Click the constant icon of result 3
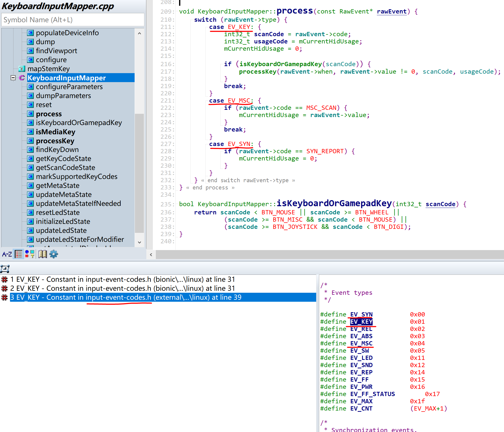 pos(4,297)
